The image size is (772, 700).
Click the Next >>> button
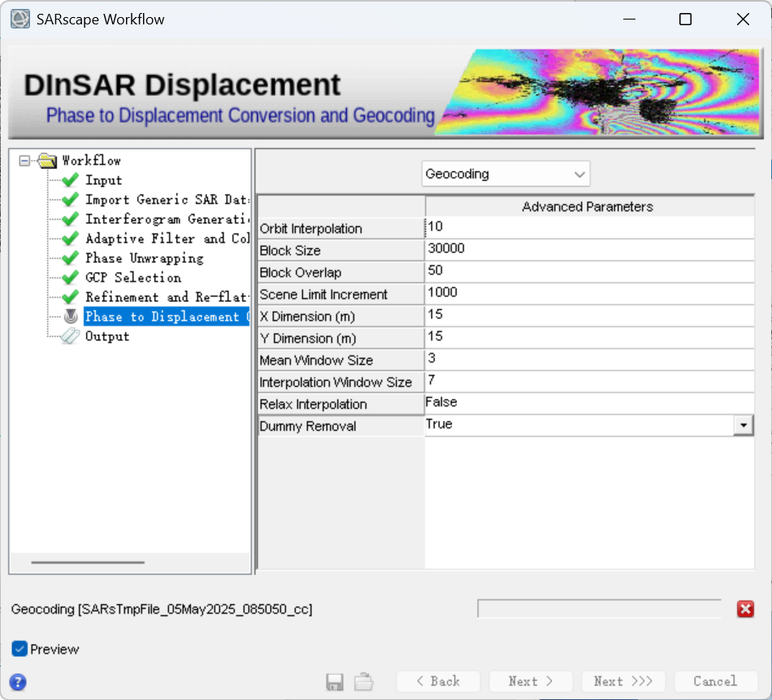click(x=623, y=681)
